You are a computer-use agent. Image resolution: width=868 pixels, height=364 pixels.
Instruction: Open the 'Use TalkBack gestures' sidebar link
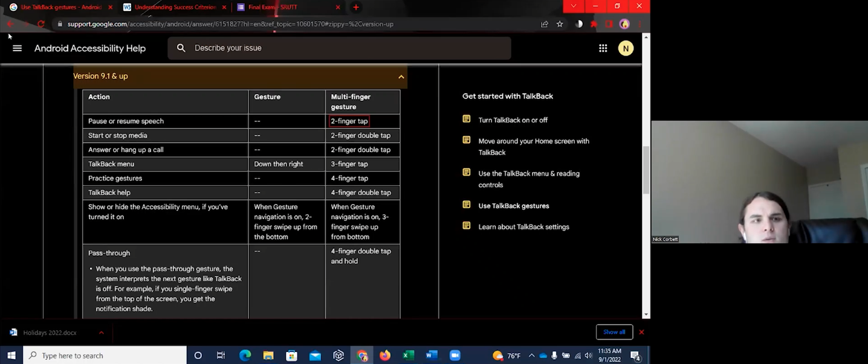point(513,205)
